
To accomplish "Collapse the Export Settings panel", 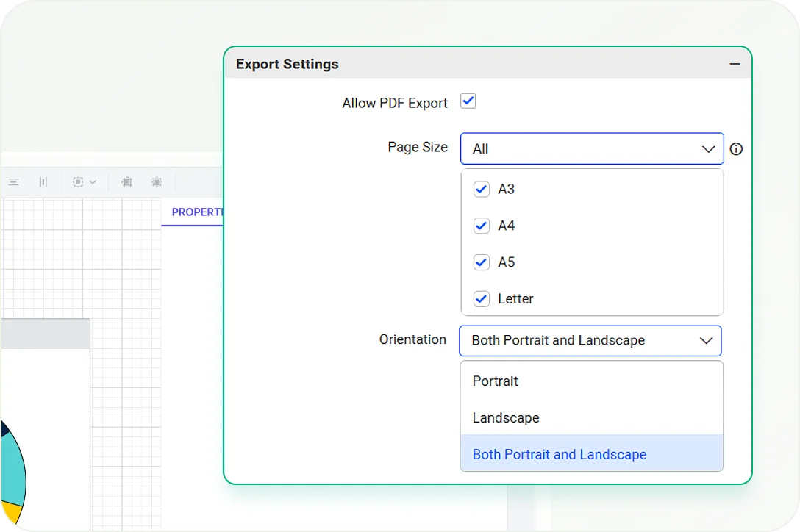I will point(735,64).
